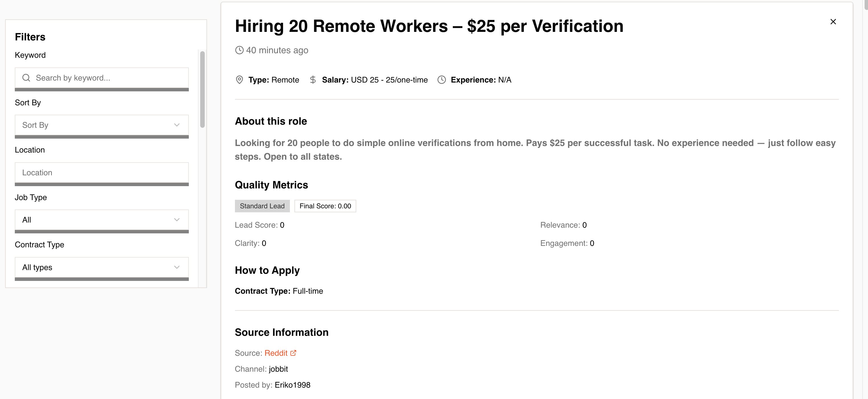The width and height of the screenshot is (868, 399).
Task: Click the filters panel scrollbar thumb
Action: pos(202,89)
